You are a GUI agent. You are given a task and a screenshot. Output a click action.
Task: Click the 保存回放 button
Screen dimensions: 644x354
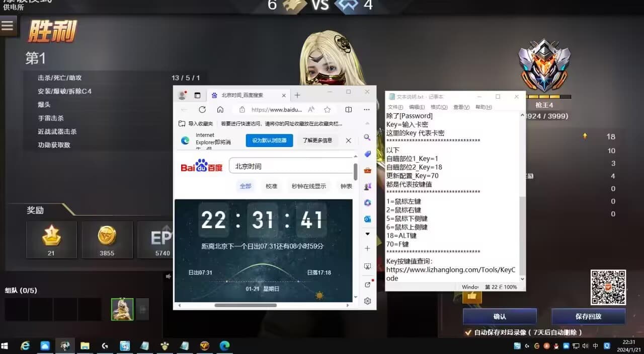(x=588, y=317)
